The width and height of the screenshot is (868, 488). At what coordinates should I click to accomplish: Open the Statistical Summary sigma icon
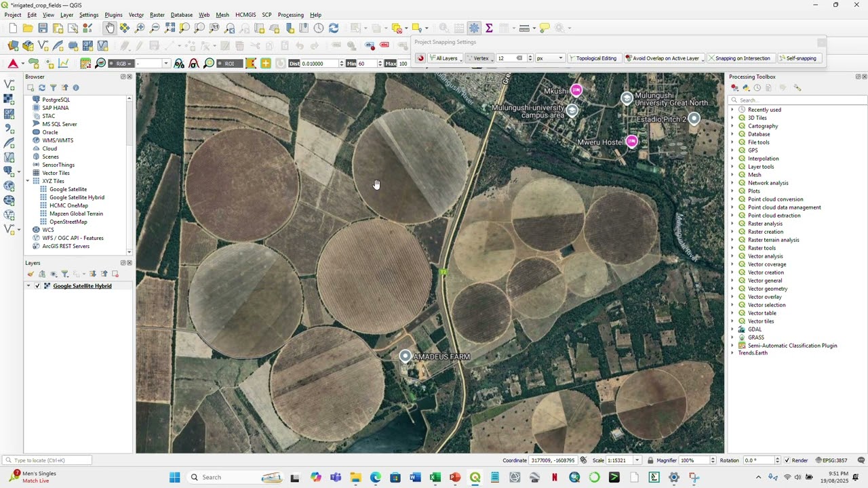click(489, 28)
